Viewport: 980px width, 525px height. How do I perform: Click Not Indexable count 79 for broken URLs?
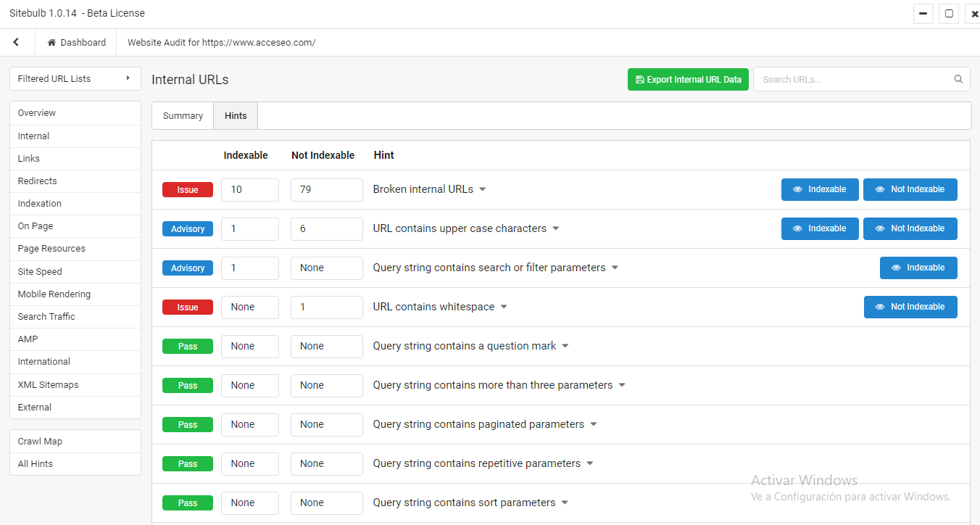click(327, 189)
